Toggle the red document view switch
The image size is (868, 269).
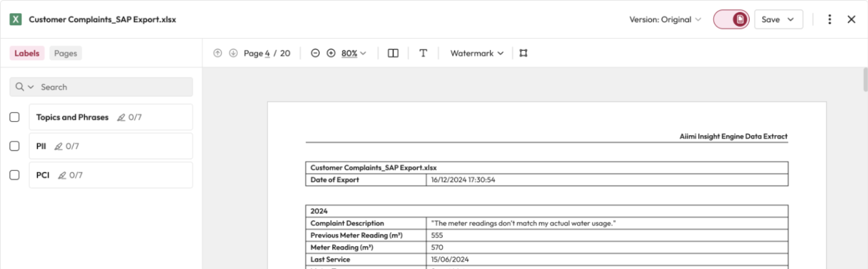click(x=731, y=19)
